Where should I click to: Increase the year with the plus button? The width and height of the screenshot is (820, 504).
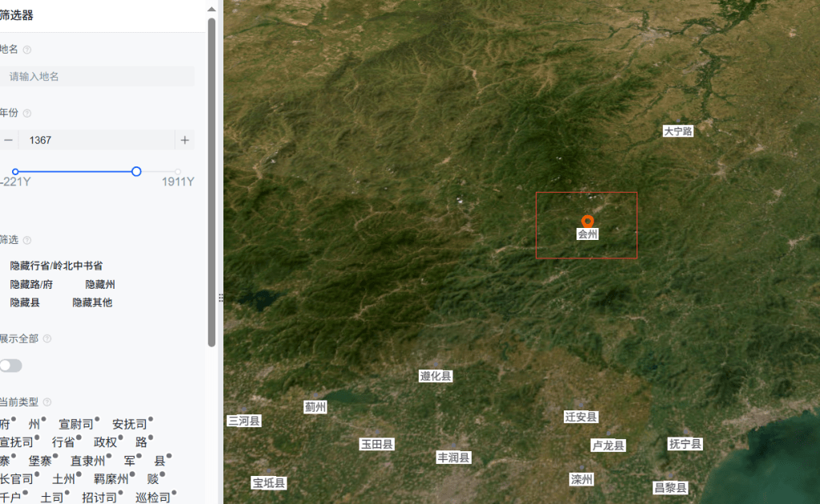pyautogui.click(x=185, y=140)
